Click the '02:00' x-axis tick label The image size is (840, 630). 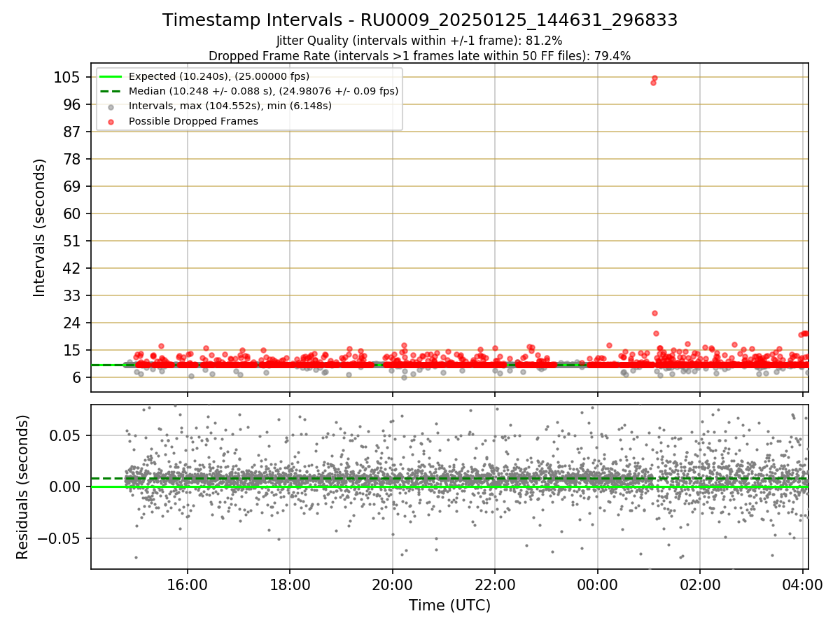[700, 585]
